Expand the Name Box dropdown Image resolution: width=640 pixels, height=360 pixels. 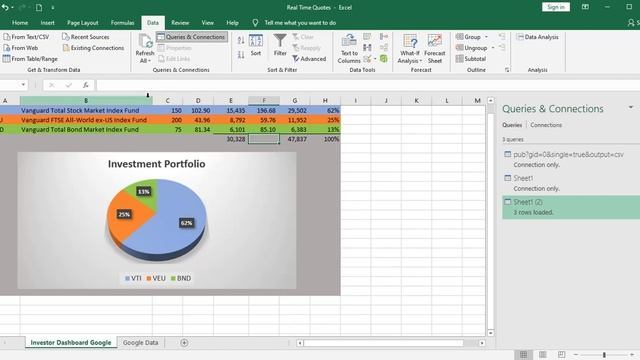point(23,85)
